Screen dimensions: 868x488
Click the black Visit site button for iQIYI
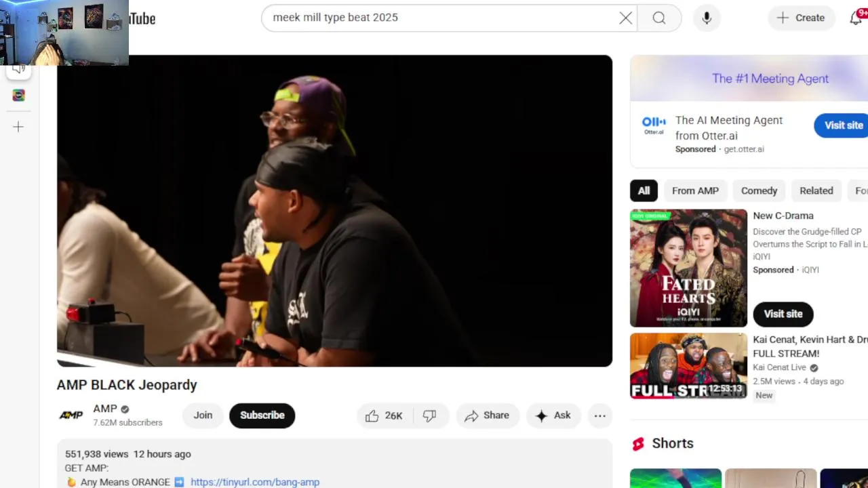pos(783,314)
